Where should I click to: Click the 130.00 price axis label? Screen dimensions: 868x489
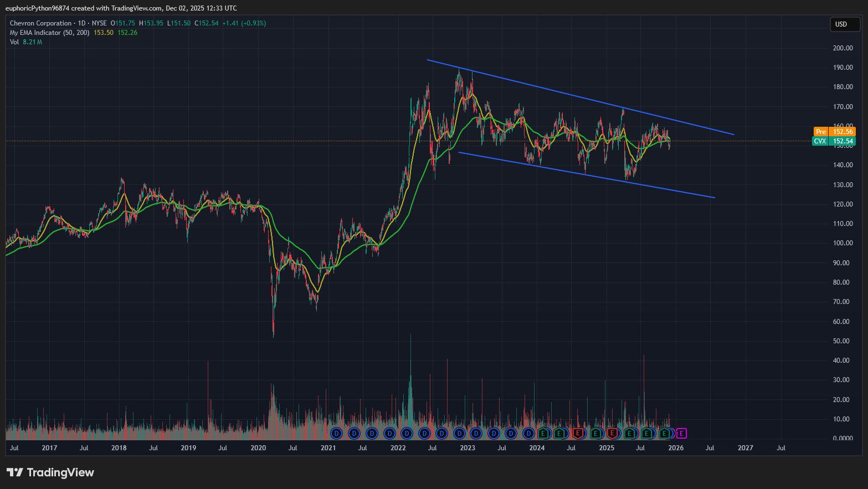[x=843, y=185]
